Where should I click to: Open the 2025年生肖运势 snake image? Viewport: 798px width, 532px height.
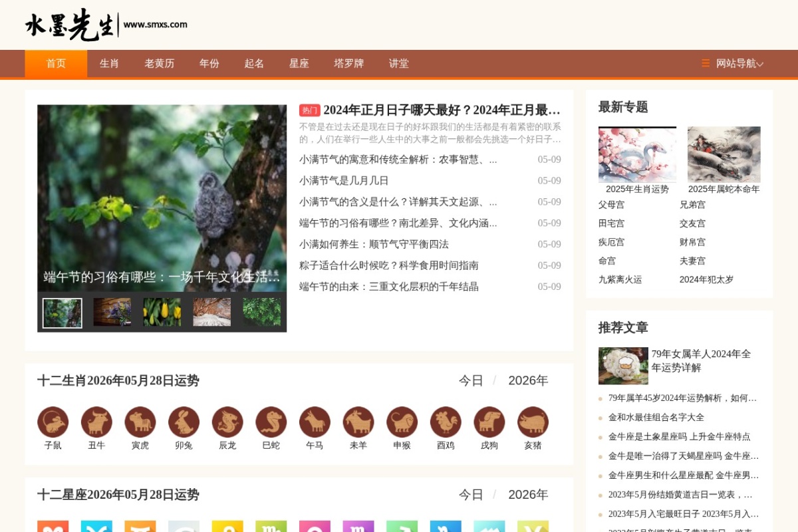[x=637, y=155]
